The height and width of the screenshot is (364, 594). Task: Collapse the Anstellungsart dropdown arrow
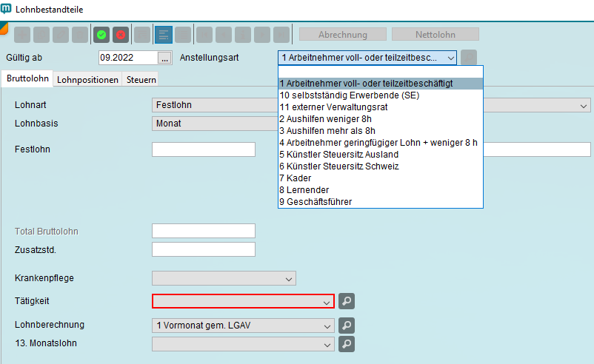coord(451,58)
